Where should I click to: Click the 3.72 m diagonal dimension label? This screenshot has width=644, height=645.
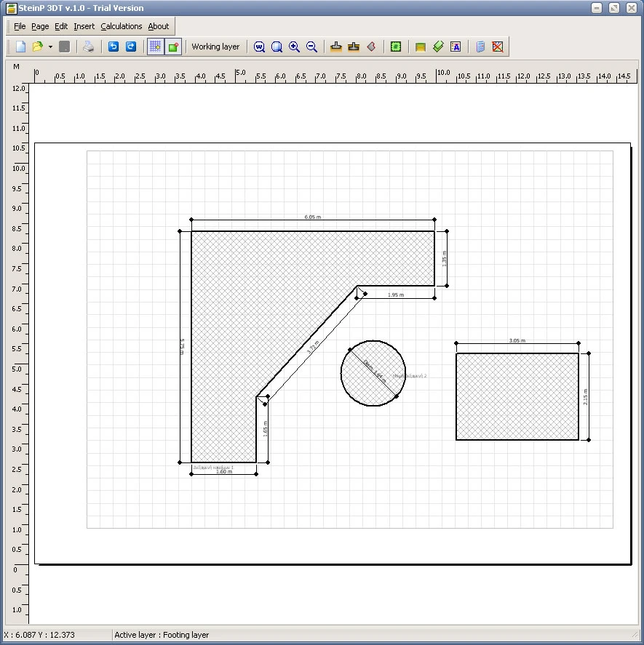click(313, 348)
